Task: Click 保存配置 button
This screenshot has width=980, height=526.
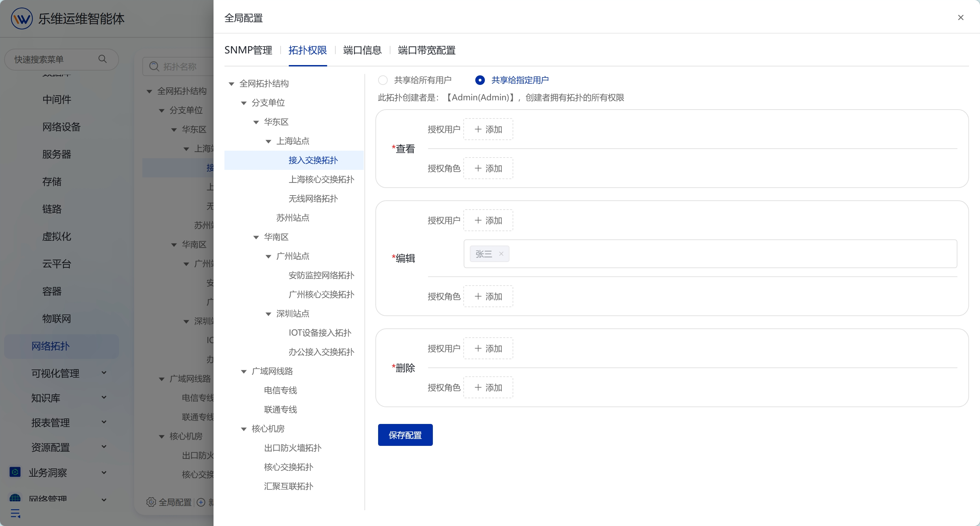Action: tap(405, 435)
